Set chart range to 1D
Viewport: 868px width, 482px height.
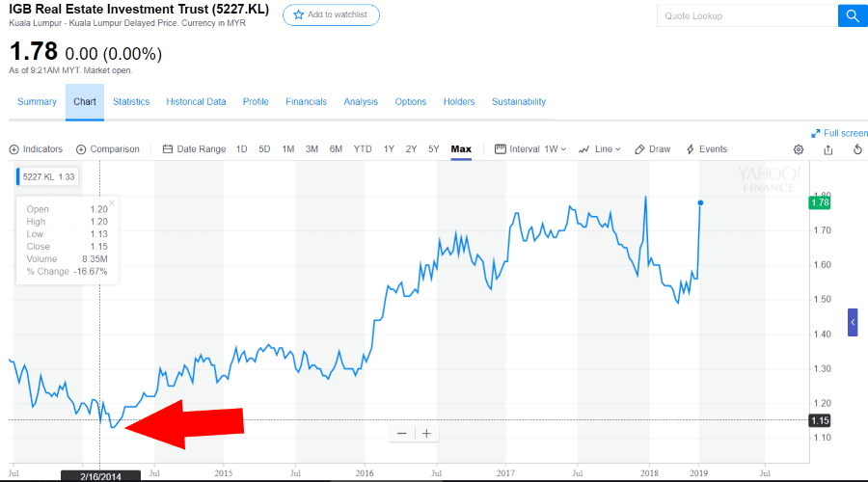[x=241, y=149]
